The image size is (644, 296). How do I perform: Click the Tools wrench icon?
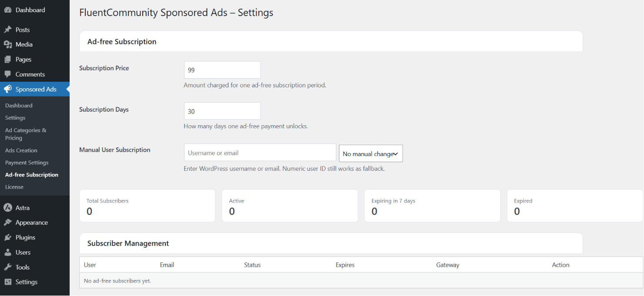click(7, 267)
